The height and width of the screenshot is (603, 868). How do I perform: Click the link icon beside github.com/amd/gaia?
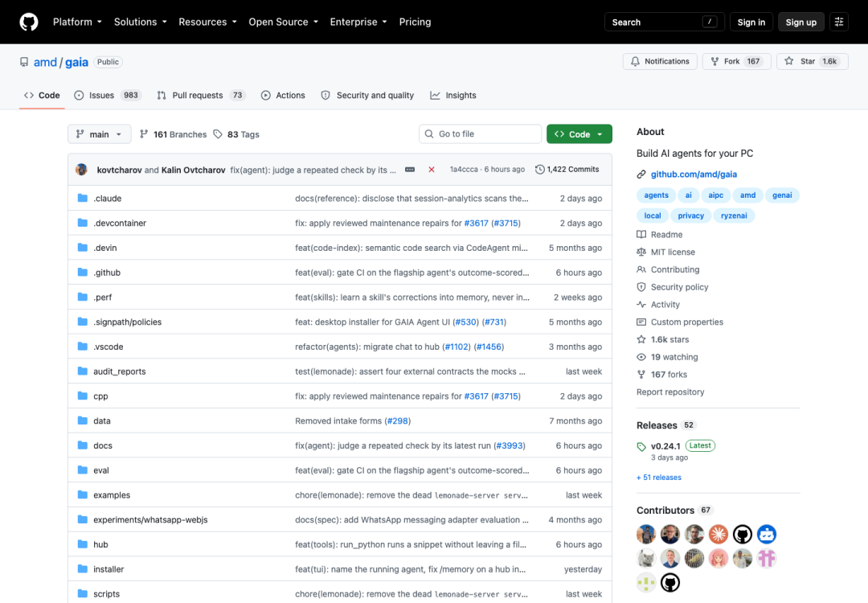(641, 174)
